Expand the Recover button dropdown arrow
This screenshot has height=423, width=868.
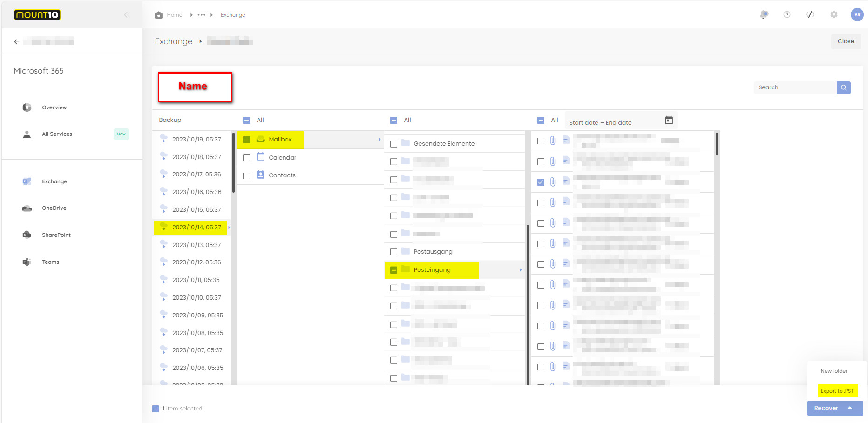(x=850, y=408)
